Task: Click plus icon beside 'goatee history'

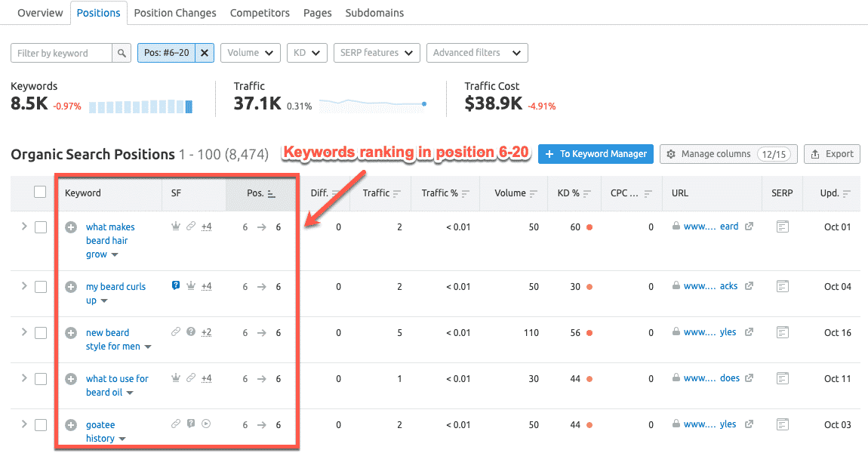Action: click(x=71, y=424)
